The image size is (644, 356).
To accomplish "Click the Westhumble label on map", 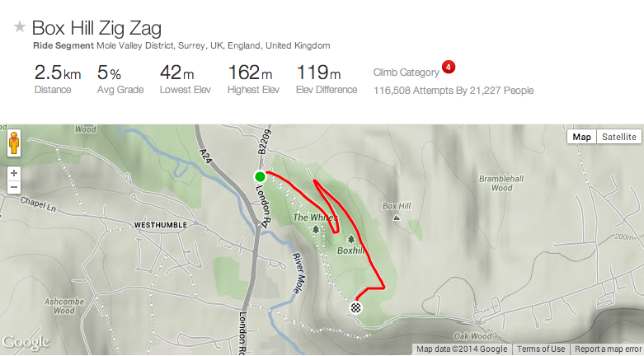I will (160, 225).
